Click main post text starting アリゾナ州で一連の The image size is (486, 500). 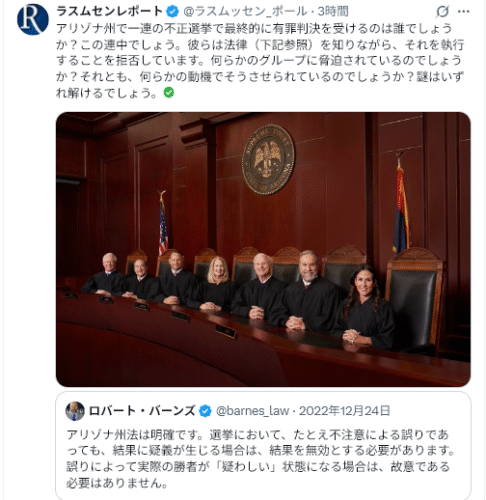(260, 60)
